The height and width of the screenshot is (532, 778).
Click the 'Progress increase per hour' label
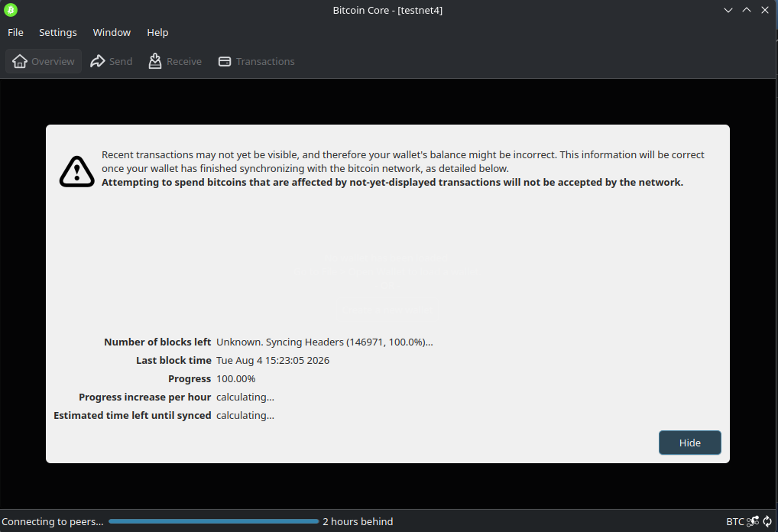click(x=145, y=397)
